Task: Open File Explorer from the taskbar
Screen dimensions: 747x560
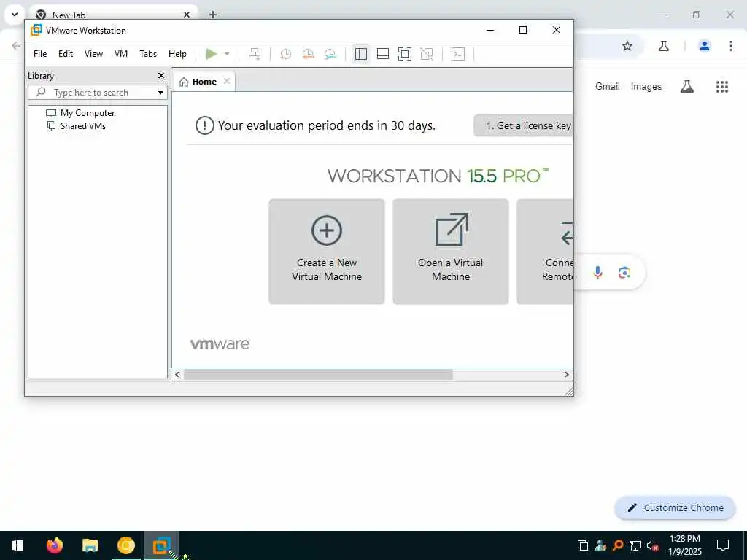Action: (90, 545)
